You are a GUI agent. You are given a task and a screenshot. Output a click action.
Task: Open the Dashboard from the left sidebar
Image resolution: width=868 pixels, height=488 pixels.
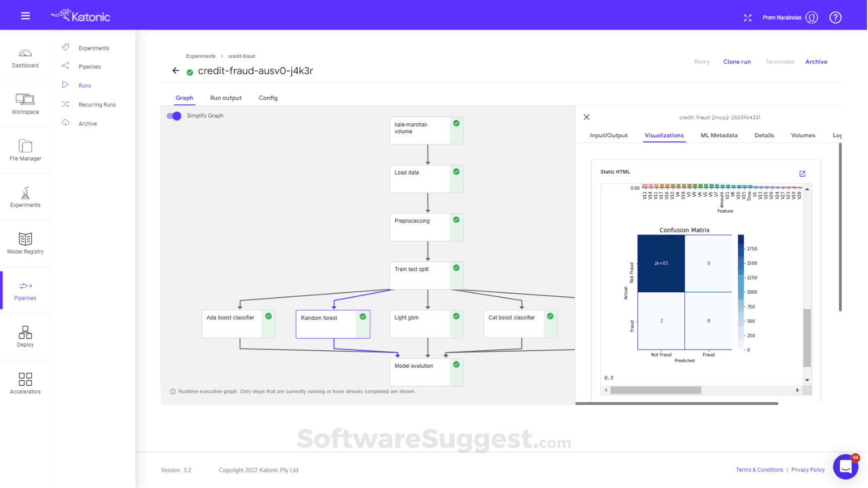(25, 58)
